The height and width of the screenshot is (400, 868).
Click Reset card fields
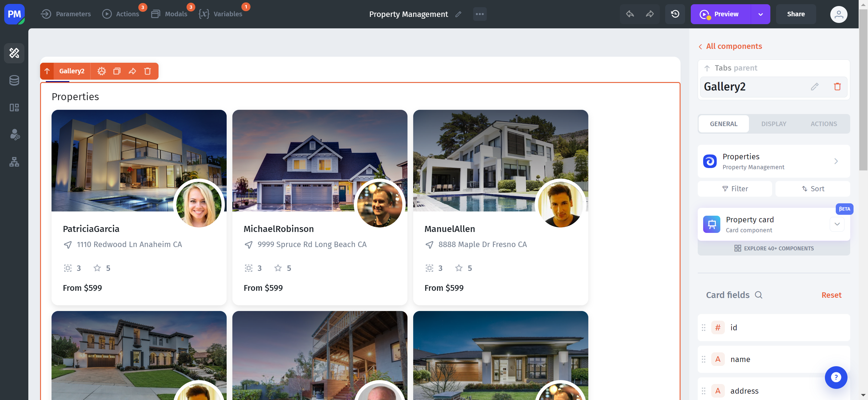click(x=831, y=295)
